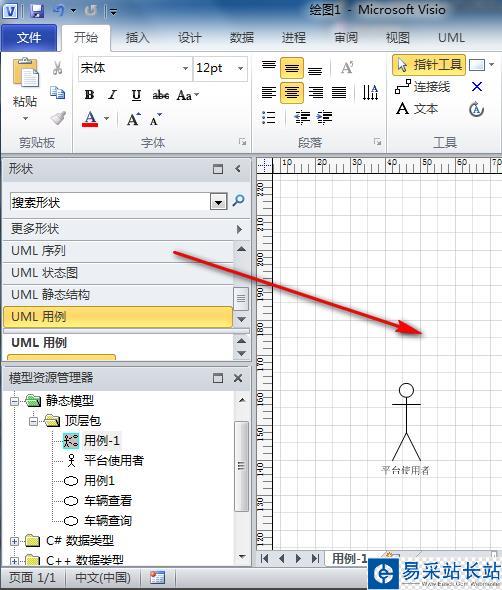Expand 更多形状 more shapes menu
The width and height of the screenshot is (502, 590).
pos(126,229)
